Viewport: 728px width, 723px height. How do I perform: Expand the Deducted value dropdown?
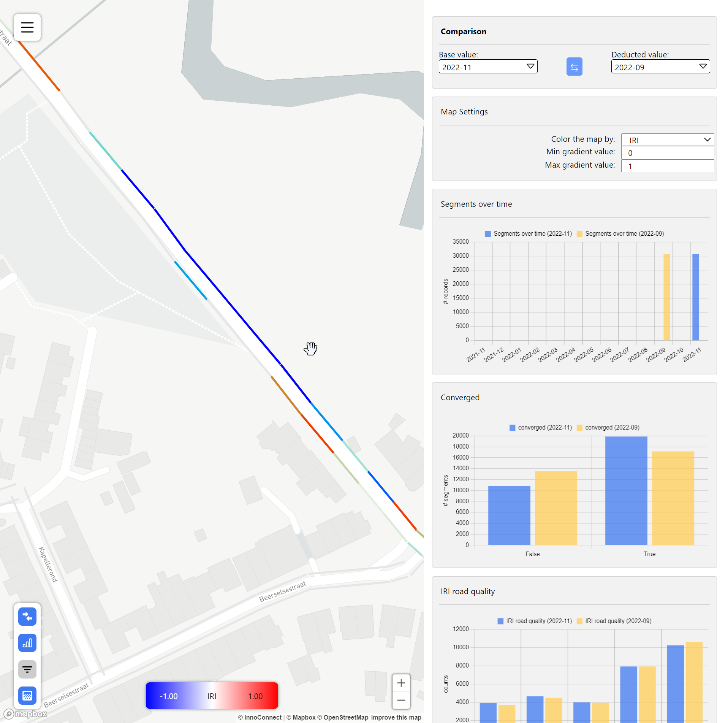click(660, 67)
